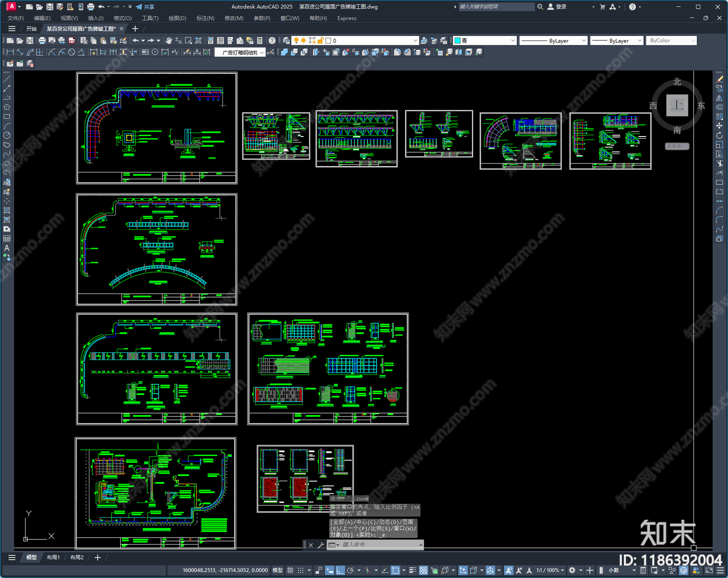Click the Help question mark icon
This screenshot has width=728, height=578.
tap(272, 41)
